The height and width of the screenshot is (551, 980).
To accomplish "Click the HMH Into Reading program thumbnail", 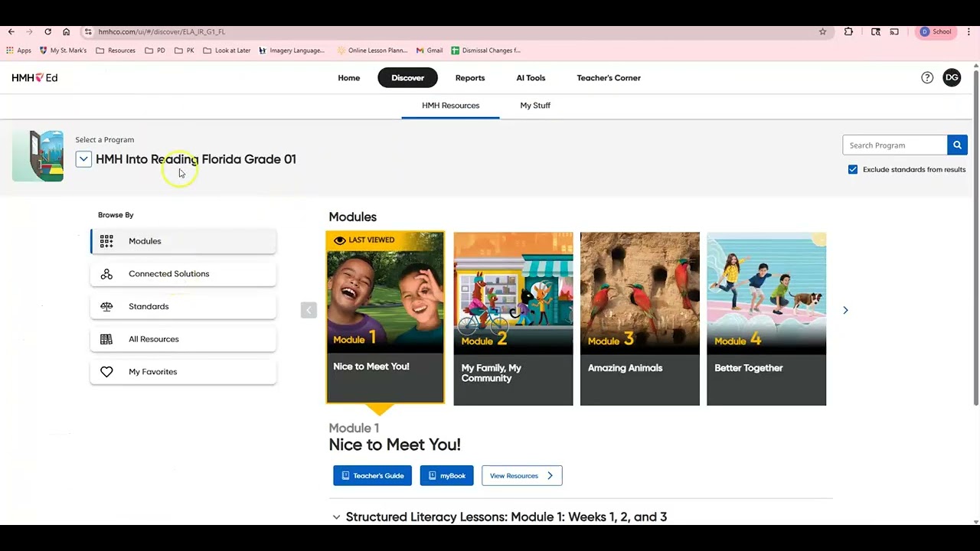I will pos(38,156).
